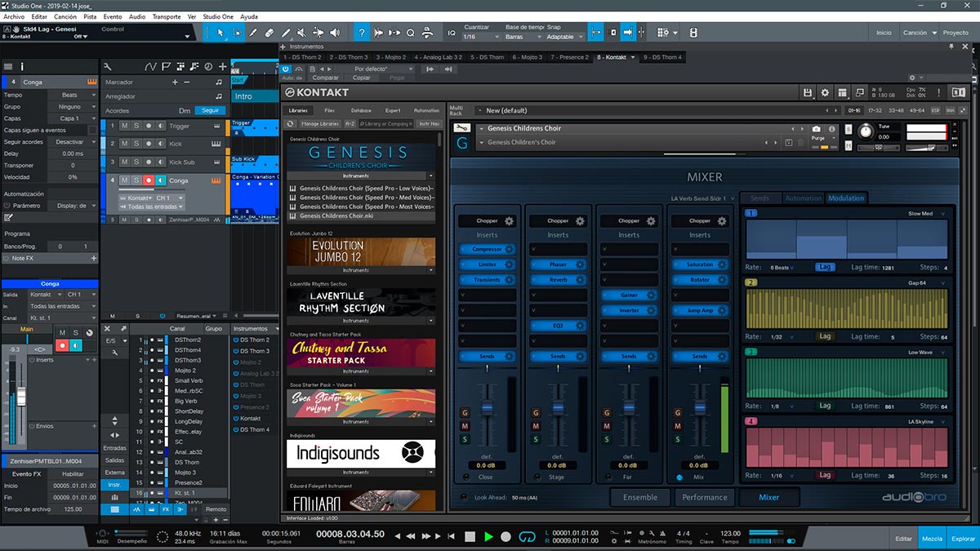Click the record button in transport
This screenshot has width=980, height=551.
pos(506,536)
